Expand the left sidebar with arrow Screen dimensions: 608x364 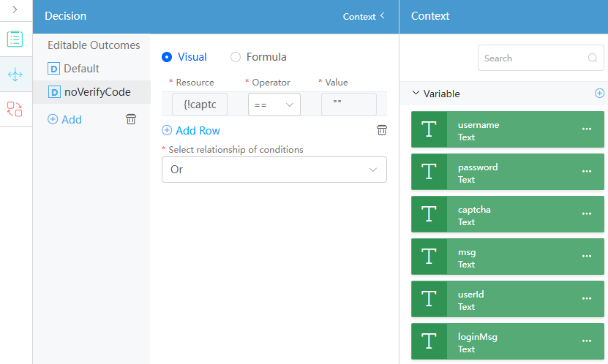[x=15, y=10]
